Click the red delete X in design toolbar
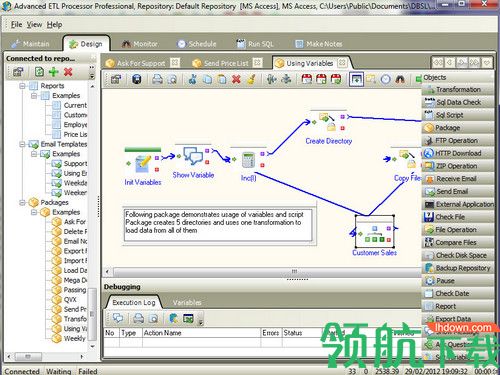 [x=236, y=79]
